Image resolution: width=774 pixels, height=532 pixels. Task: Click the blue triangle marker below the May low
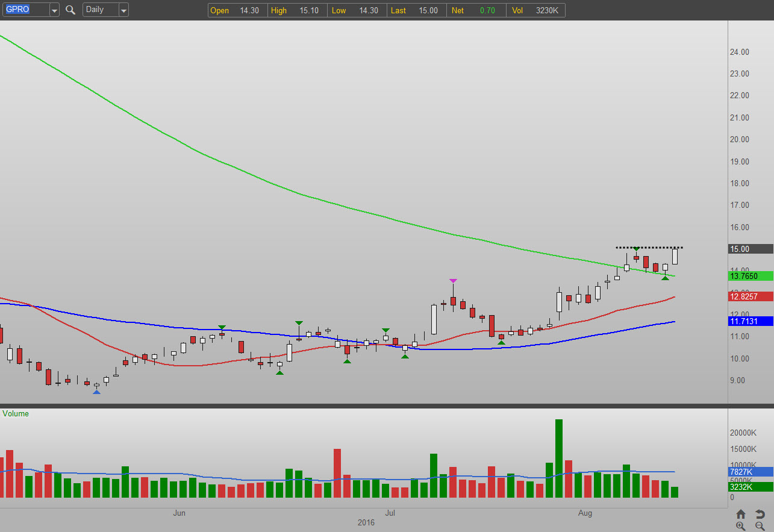pos(96,392)
